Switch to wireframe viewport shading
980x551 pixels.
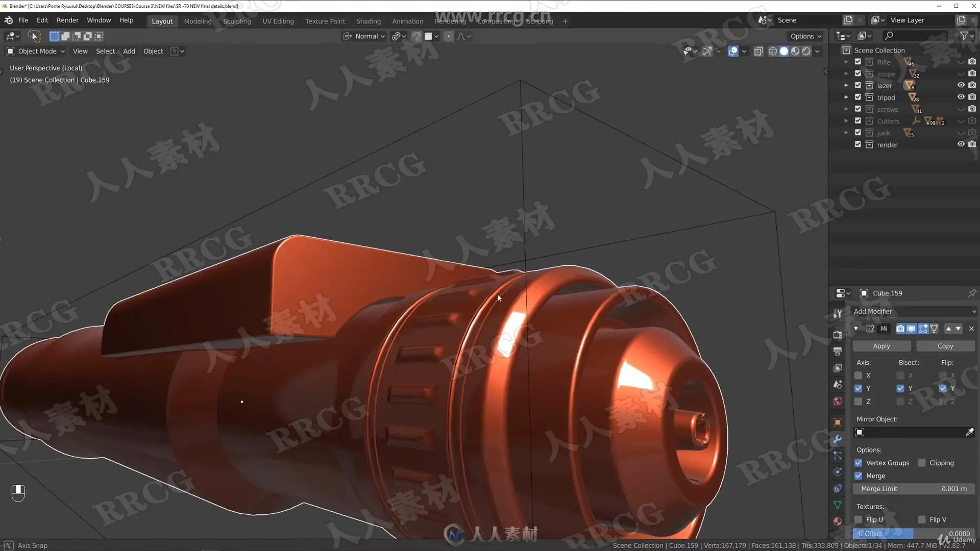pyautogui.click(x=773, y=51)
